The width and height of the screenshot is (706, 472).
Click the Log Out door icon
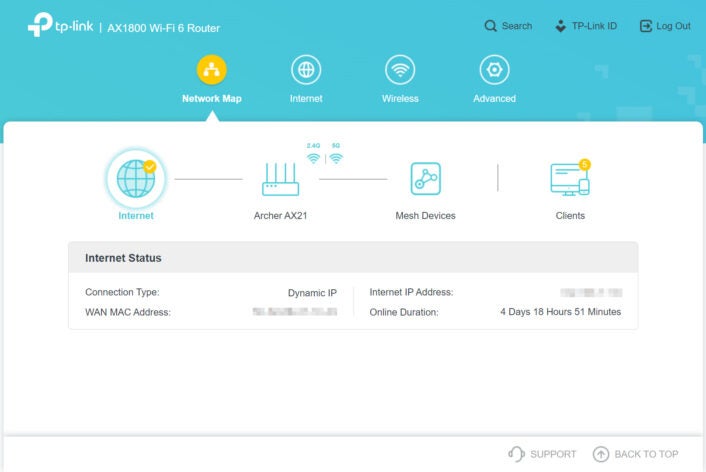click(646, 26)
